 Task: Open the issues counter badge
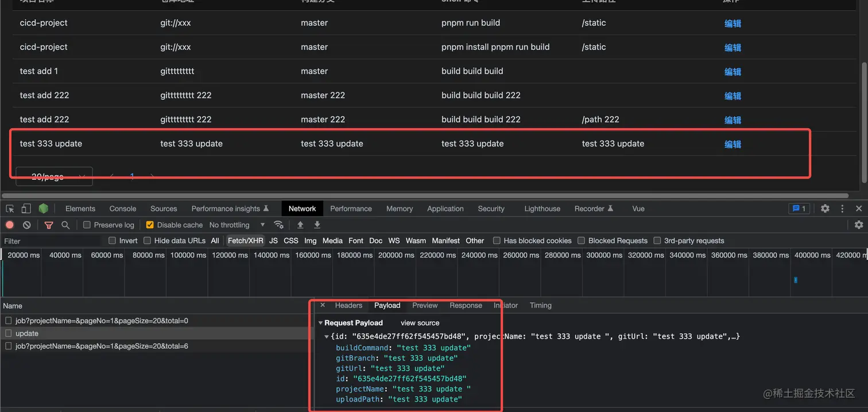tap(799, 209)
